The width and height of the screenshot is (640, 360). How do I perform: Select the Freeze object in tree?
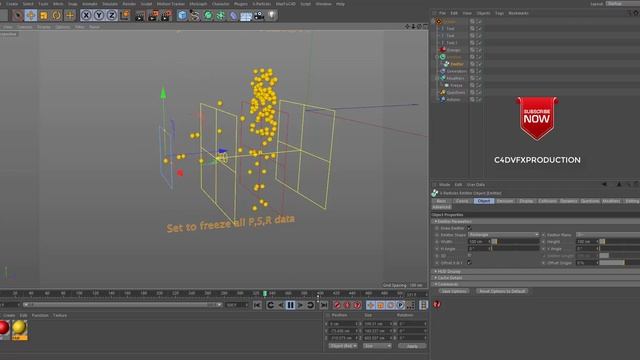pos(456,85)
